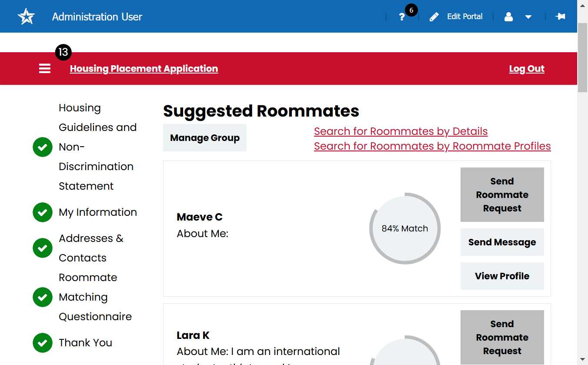This screenshot has height=365, width=588.
Task: Click the Housing Placement Application link
Action: click(144, 69)
